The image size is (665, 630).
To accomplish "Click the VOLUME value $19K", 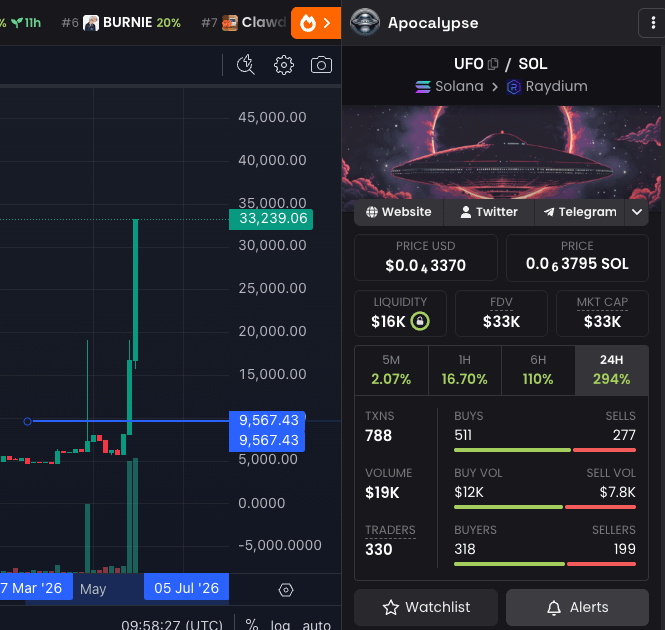I will (382, 493).
